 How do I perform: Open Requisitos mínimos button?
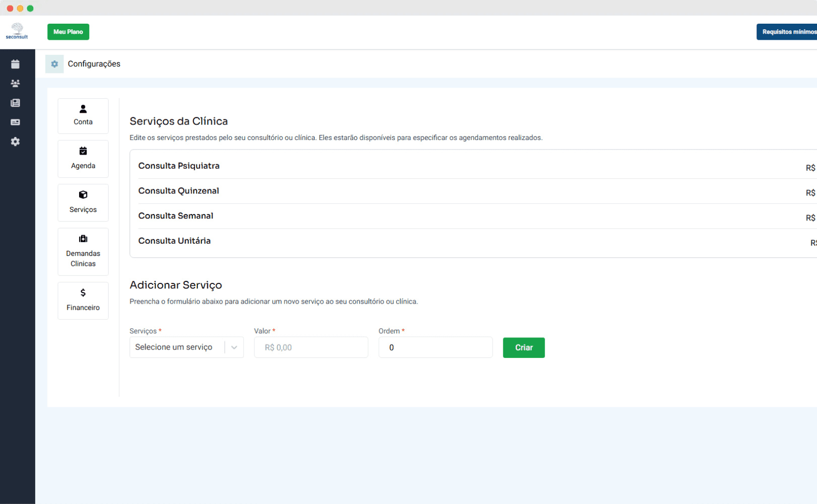tap(787, 32)
